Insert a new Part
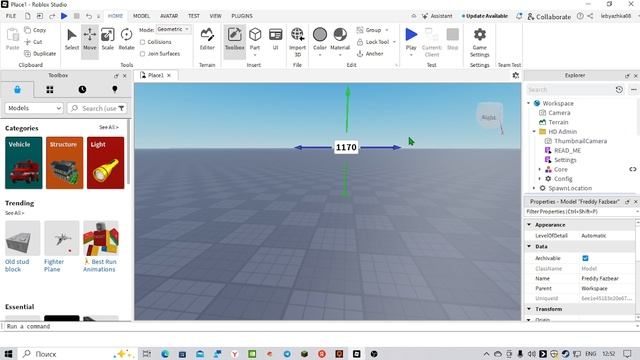640x360 pixels. point(255,39)
